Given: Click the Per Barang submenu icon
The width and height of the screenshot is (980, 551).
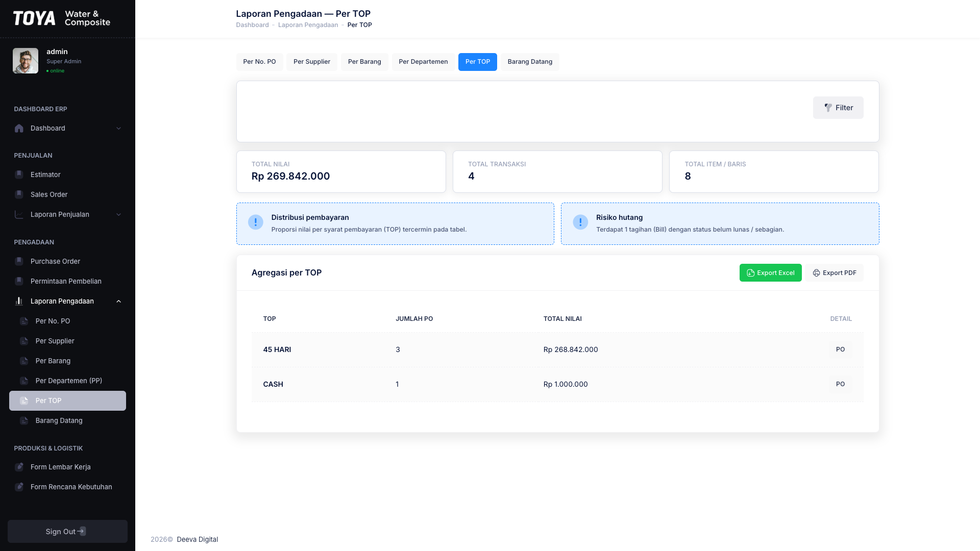Looking at the screenshot, I should click(x=24, y=361).
